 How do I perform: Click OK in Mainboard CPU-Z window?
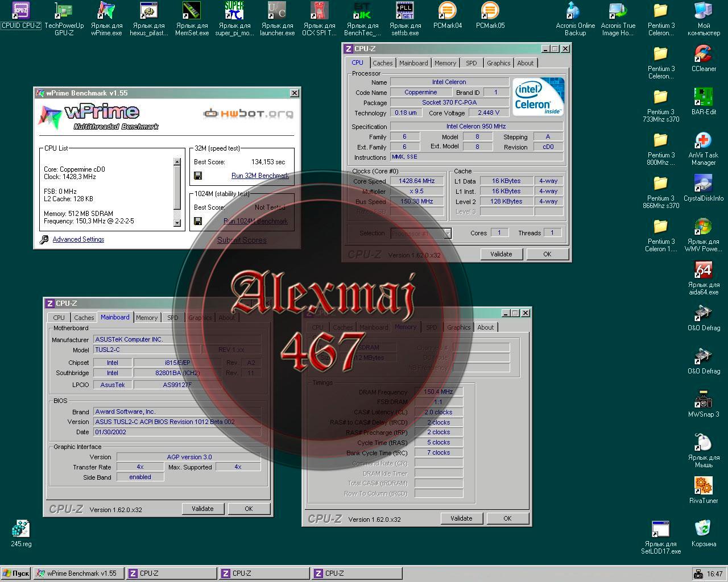(x=249, y=509)
